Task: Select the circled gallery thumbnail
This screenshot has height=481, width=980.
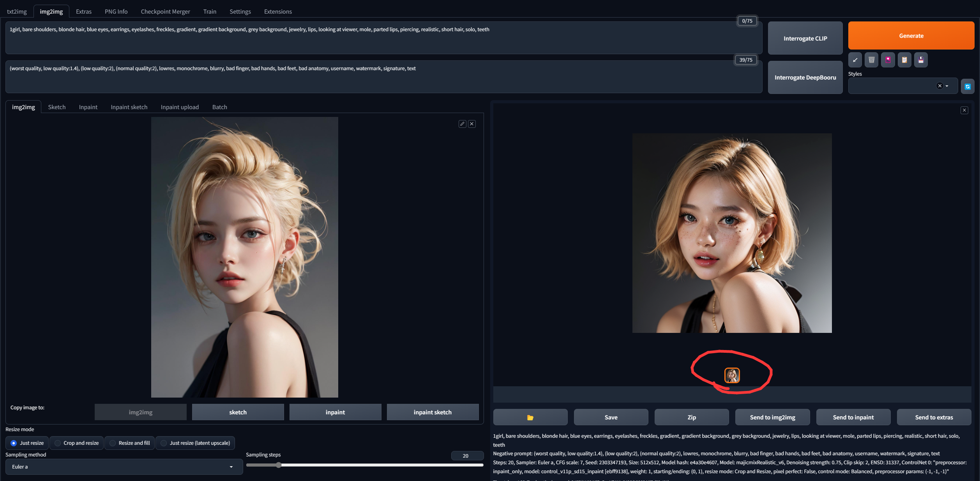Action: (731, 375)
